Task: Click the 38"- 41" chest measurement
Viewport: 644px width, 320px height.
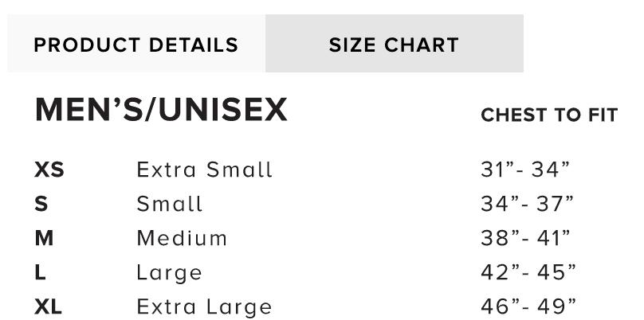Action: 526,238
